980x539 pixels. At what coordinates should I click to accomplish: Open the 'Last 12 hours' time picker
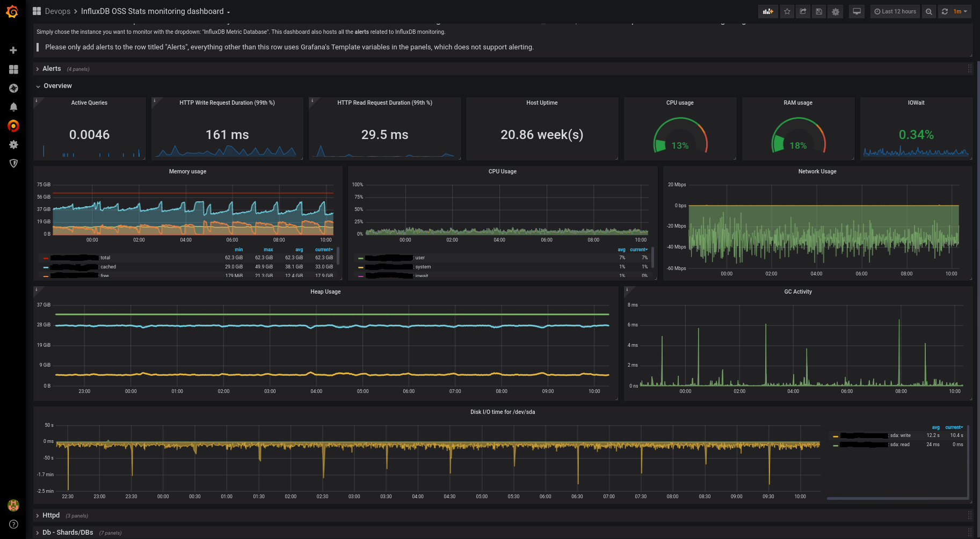click(x=895, y=11)
